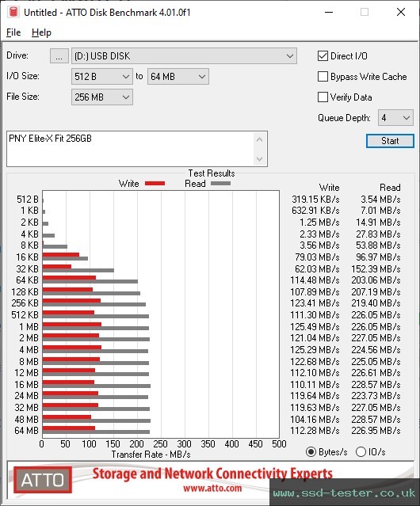The image size is (420, 506).
Task: Expand the File Size 256 MB dropdown
Action: (102, 97)
